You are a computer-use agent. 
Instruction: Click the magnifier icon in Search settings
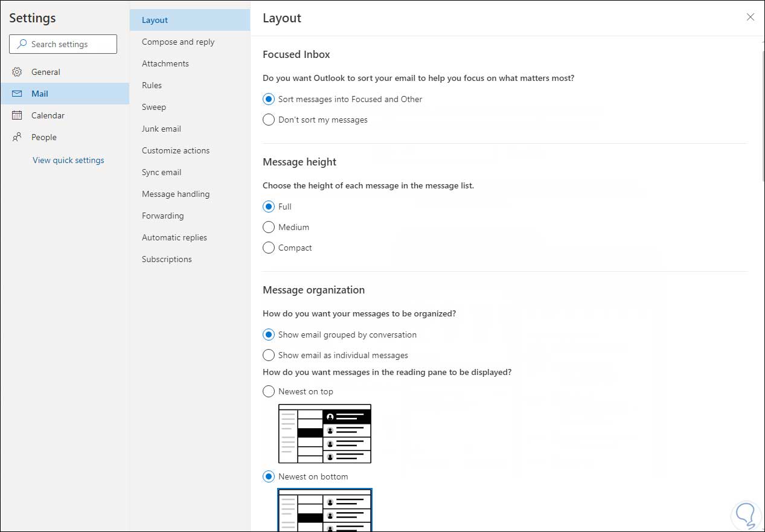tap(22, 44)
